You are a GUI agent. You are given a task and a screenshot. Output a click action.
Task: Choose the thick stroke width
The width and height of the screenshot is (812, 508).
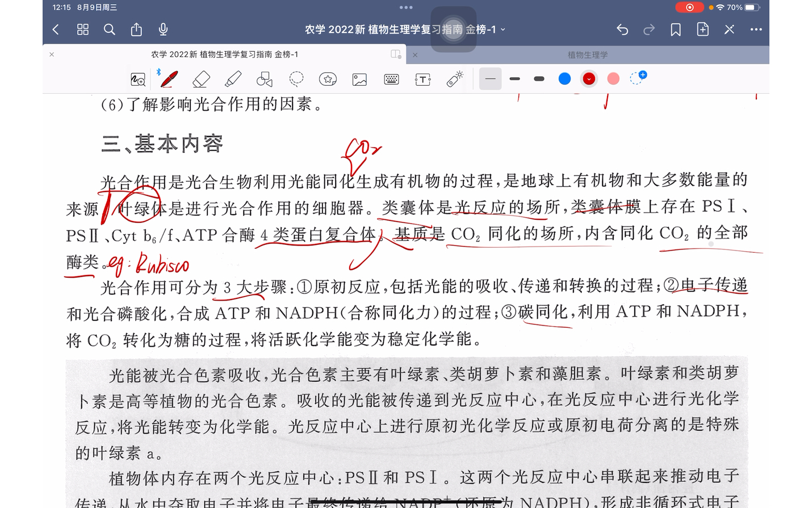tap(539, 79)
